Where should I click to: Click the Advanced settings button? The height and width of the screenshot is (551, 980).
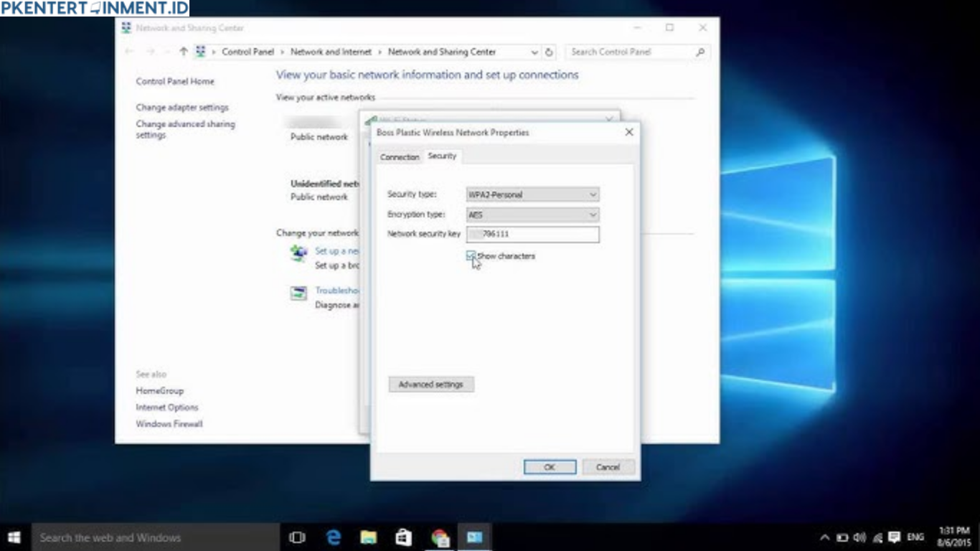pyautogui.click(x=431, y=385)
